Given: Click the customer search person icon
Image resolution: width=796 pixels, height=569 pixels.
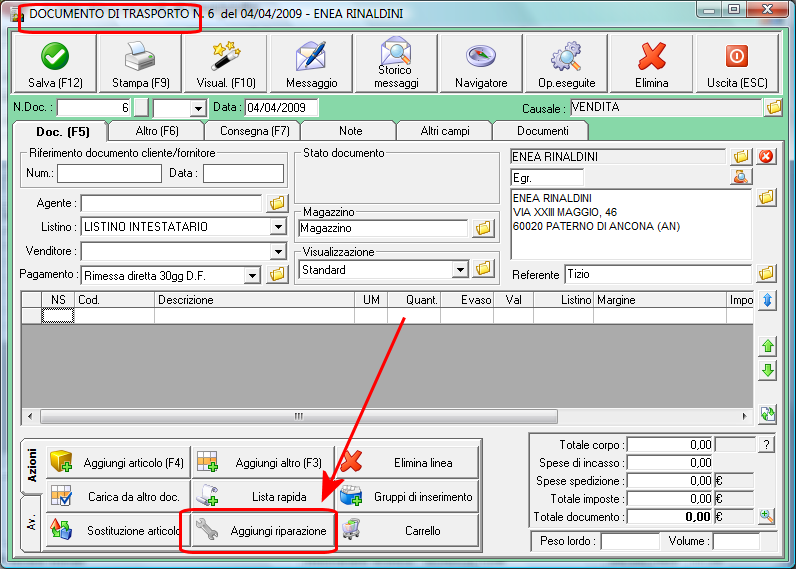Looking at the screenshot, I should click(x=741, y=177).
